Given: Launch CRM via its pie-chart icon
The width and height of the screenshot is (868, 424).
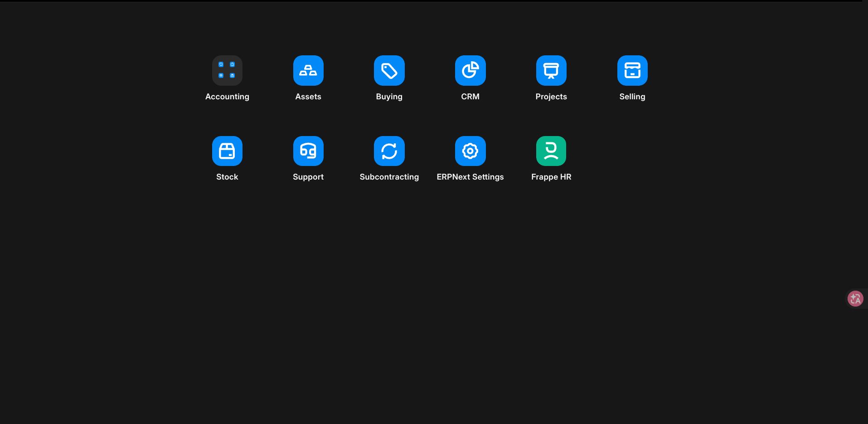Looking at the screenshot, I should point(470,70).
